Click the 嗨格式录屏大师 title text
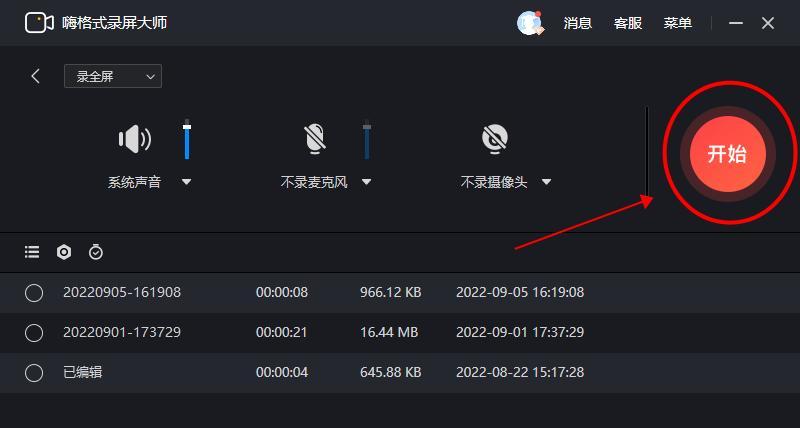 pos(115,23)
